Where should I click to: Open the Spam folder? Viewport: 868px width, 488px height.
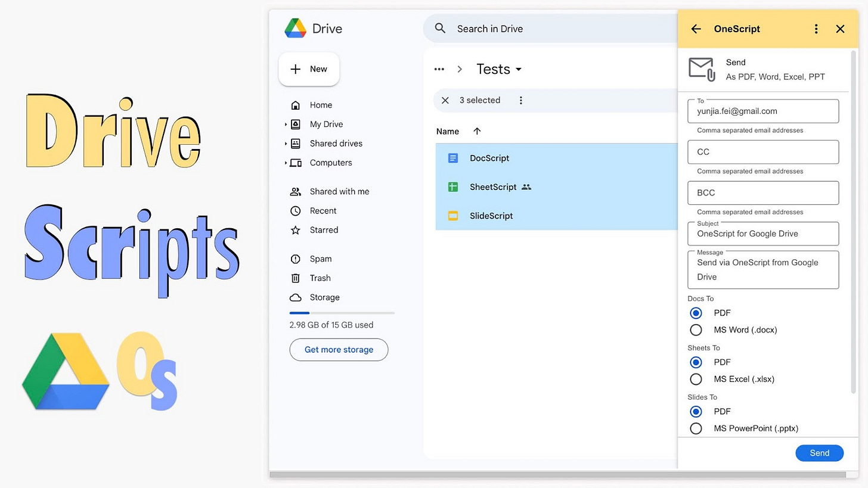[x=321, y=259]
